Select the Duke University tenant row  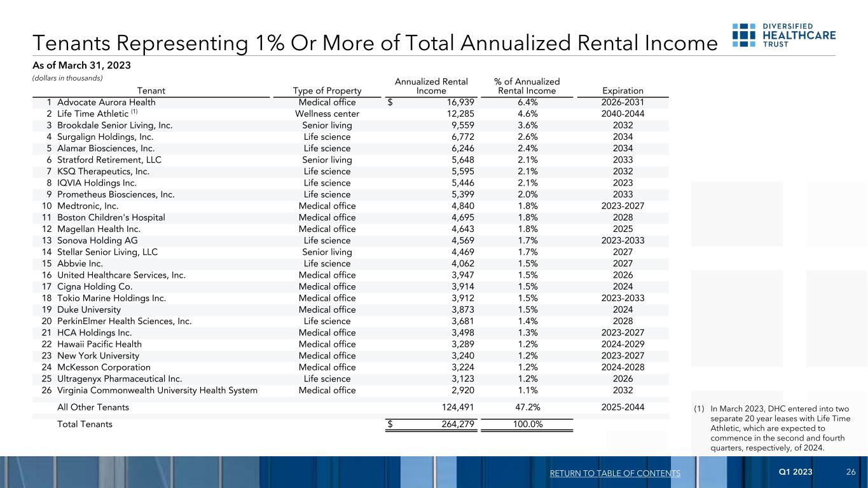tap(89, 309)
